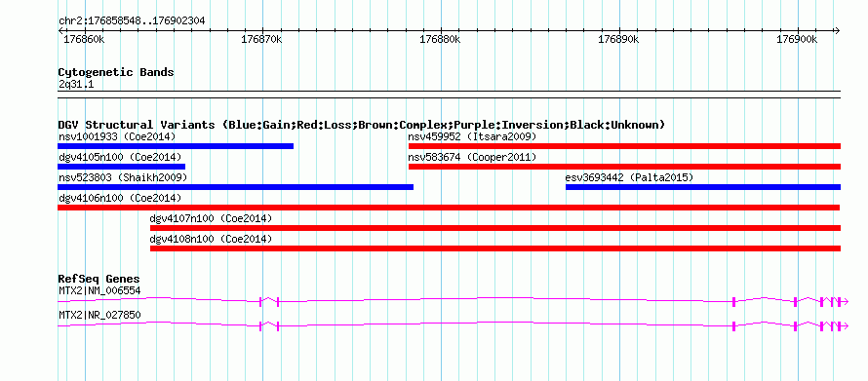Select the nsv1001933 (Coe2014) label
Viewport: 868px width, 381px height.
(x=117, y=136)
